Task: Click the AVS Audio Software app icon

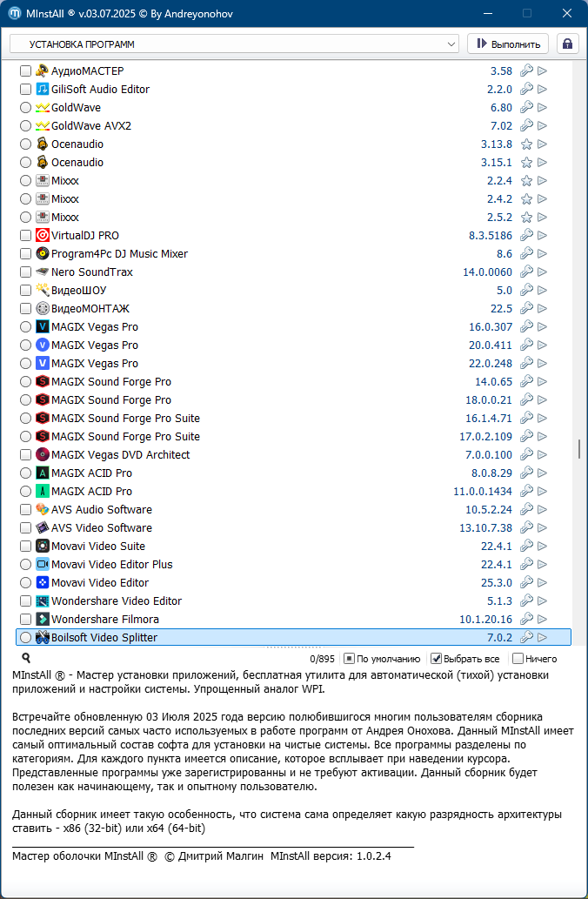Action: tap(43, 510)
